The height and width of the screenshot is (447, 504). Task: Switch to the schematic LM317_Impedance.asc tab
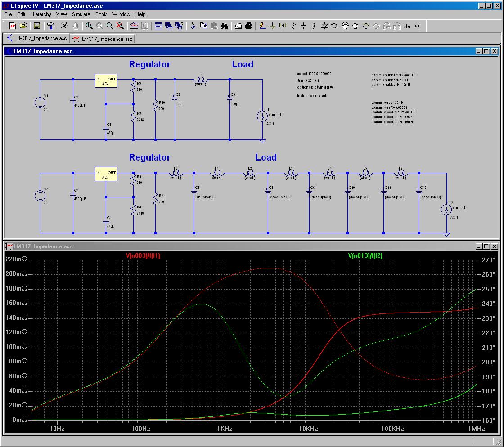coord(36,38)
